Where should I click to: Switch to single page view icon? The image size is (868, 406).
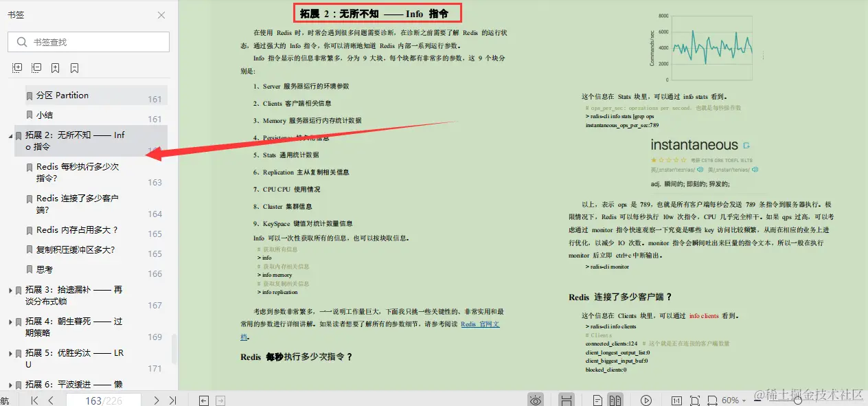click(597, 399)
